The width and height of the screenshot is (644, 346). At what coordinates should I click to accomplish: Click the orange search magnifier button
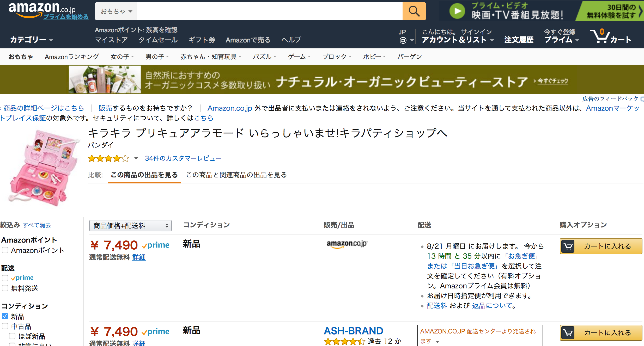tap(414, 11)
